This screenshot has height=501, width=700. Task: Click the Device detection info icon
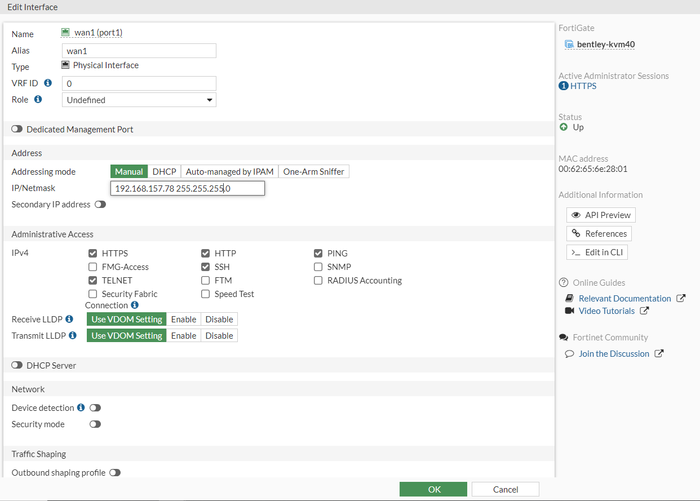[x=80, y=408]
